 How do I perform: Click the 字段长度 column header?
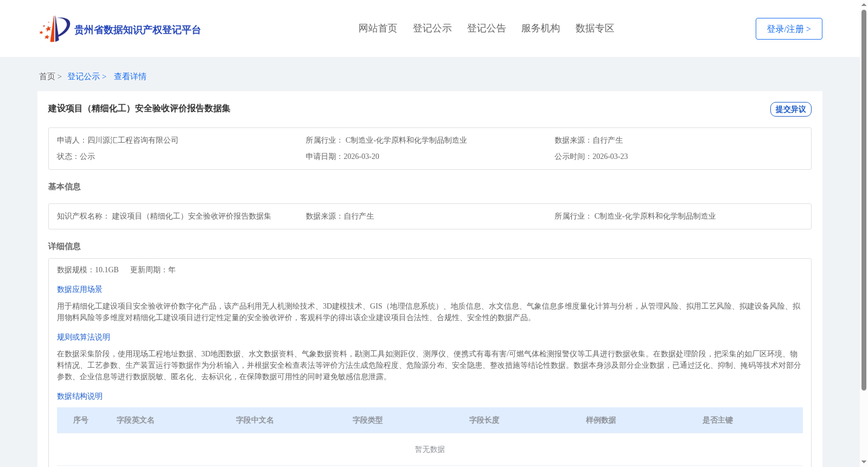click(484, 420)
